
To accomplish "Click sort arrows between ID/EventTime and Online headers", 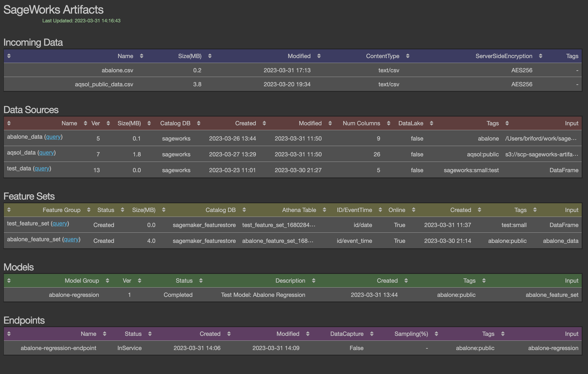I will (380, 210).
